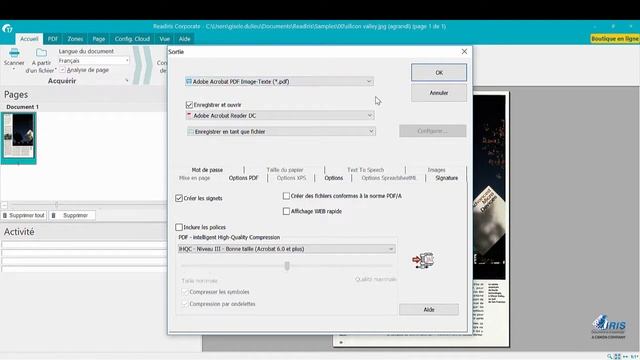Enable 'Inclure les polices' option
640x360 pixels.
(179, 227)
